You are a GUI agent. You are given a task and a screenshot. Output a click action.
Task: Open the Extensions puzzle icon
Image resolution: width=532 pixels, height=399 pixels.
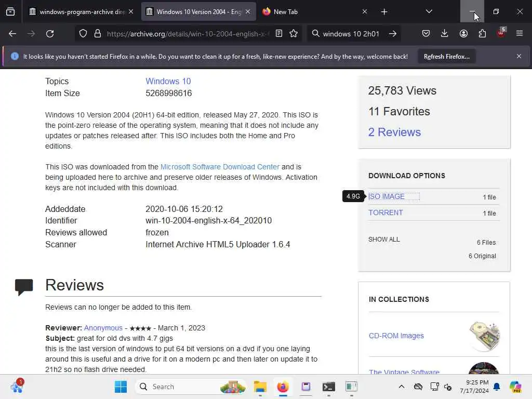click(x=482, y=33)
